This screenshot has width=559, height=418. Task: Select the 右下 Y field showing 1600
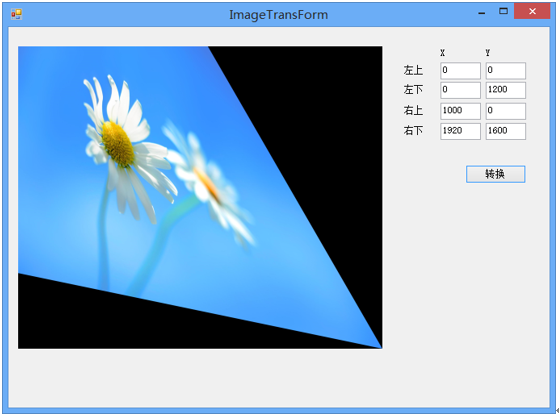pyautogui.click(x=506, y=131)
